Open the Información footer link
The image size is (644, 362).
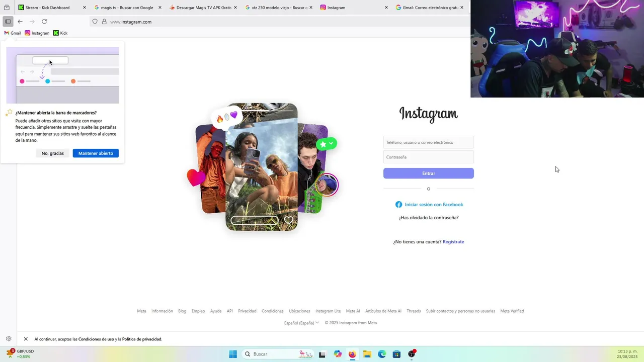tap(162, 311)
